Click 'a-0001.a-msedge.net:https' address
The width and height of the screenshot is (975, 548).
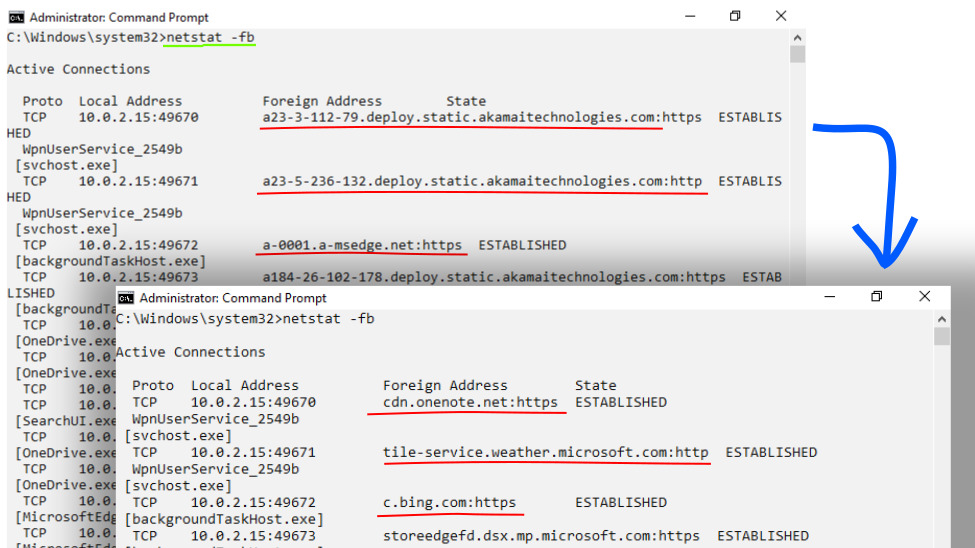pos(362,245)
